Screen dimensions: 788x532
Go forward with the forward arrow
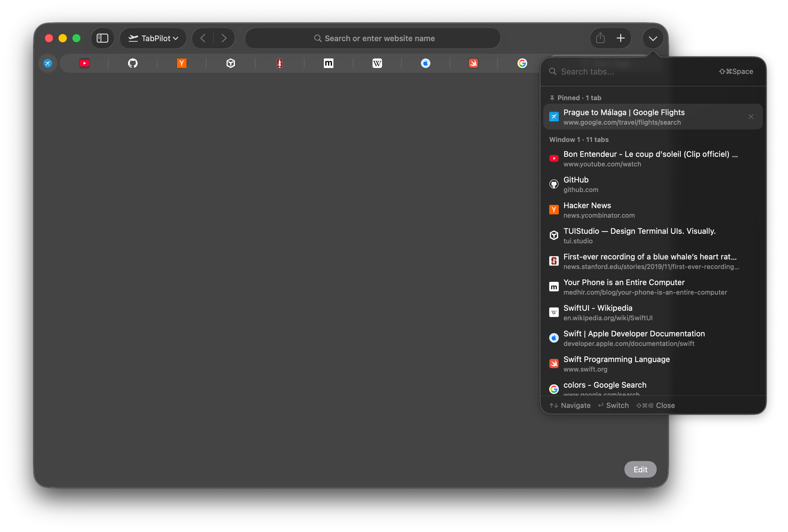pyautogui.click(x=224, y=38)
